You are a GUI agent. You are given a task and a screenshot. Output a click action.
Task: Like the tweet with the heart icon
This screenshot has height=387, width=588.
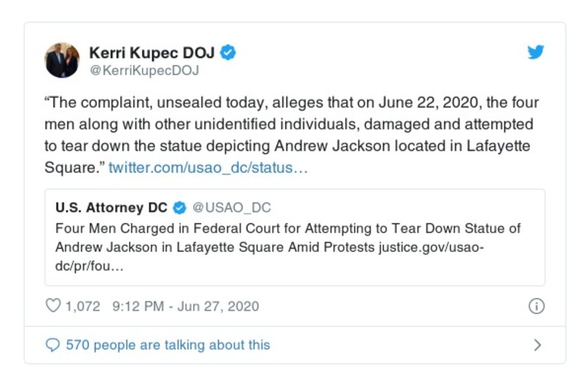pyautogui.click(x=53, y=306)
